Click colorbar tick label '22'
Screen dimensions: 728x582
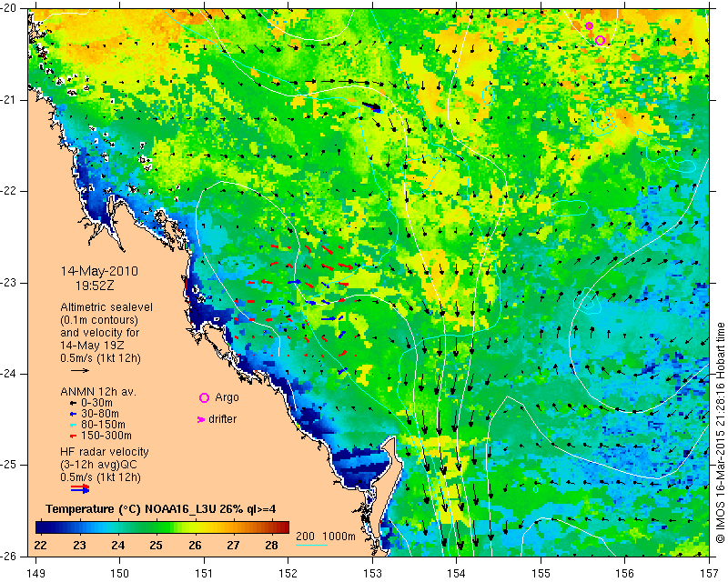click(x=41, y=546)
